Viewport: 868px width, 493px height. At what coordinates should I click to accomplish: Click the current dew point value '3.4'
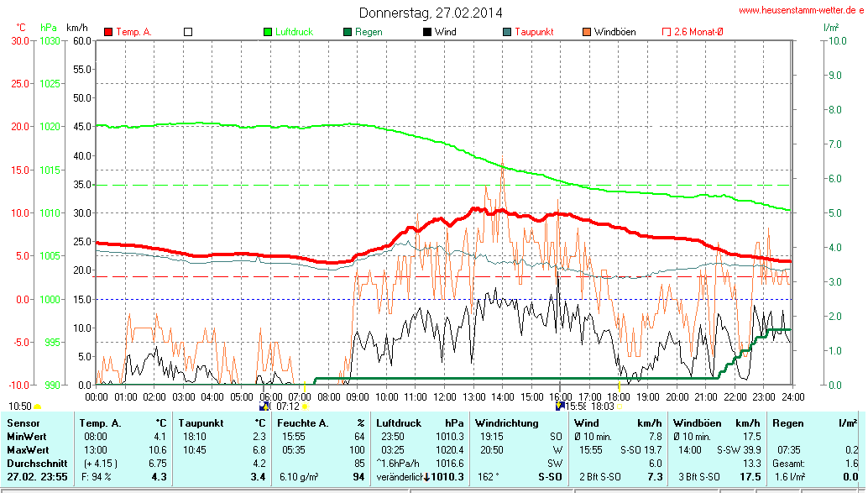pos(258,477)
